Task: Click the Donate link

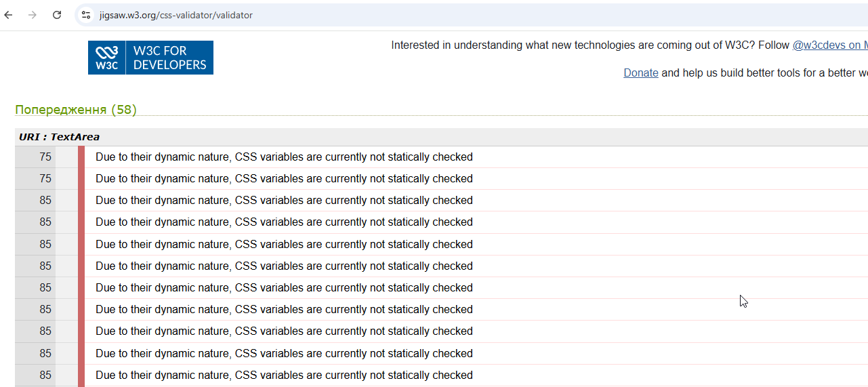Action: [x=640, y=73]
